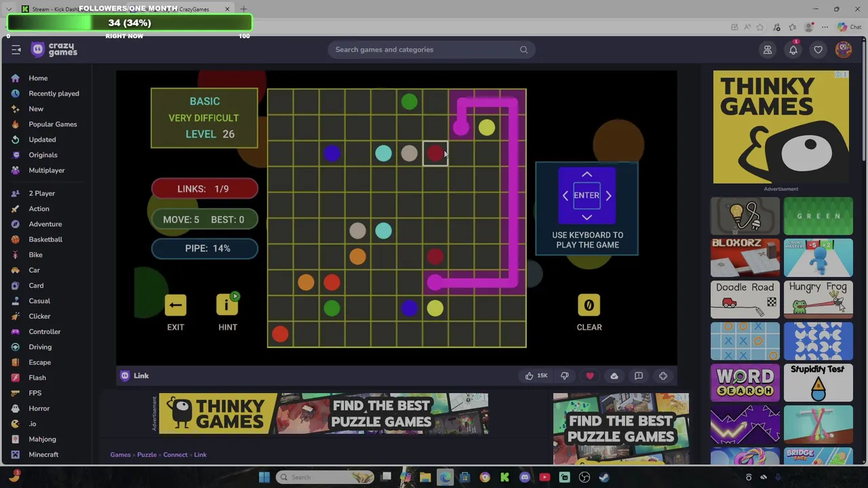
Task: Open the New games category
Action: point(36,109)
